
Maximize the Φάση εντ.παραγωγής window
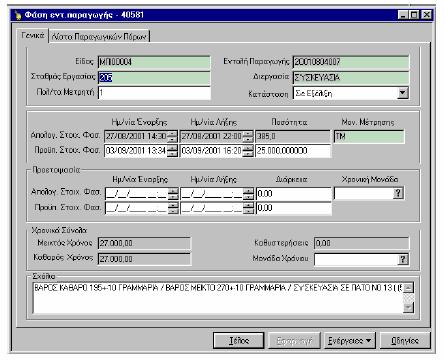pyautogui.click(x=414, y=15)
